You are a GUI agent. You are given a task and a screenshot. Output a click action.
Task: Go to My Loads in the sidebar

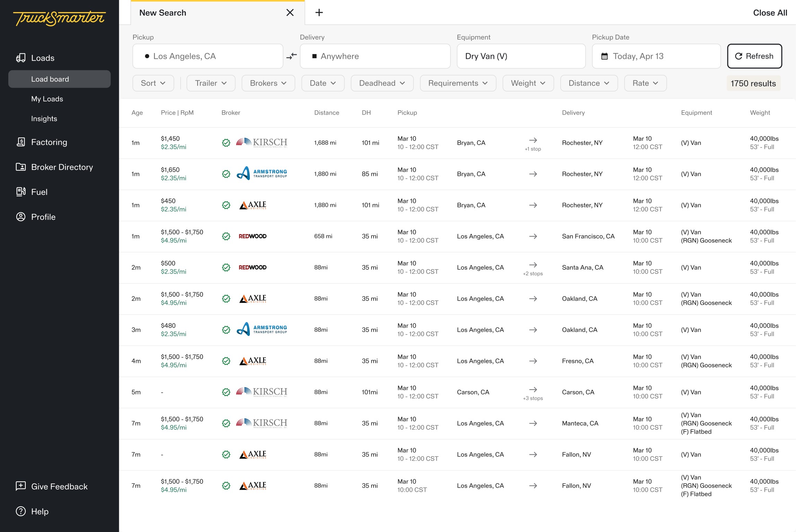point(47,99)
